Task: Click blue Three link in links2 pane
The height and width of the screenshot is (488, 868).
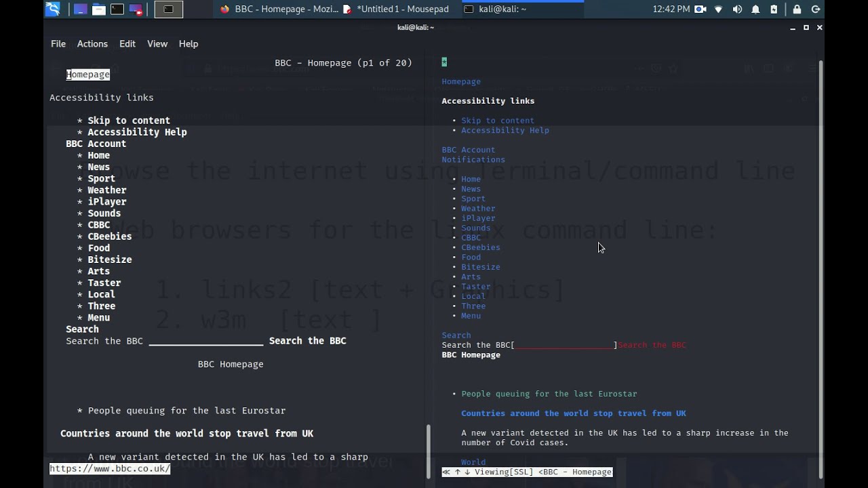Action: [x=473, y=306]
